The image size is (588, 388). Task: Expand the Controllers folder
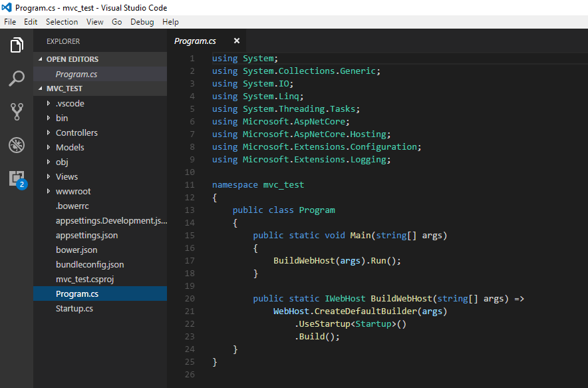click(x=49, y=132)
